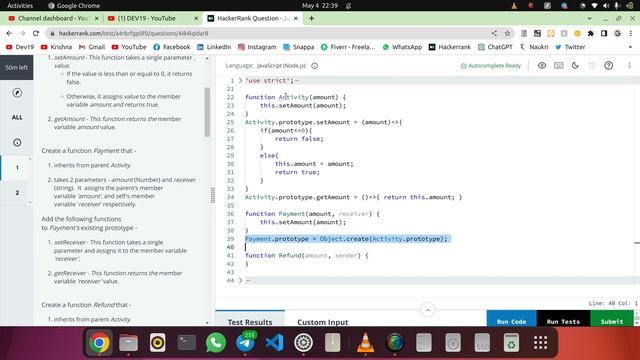Screen dimensions: 640x360
Task: Open Activities overview
Action: 20,5
